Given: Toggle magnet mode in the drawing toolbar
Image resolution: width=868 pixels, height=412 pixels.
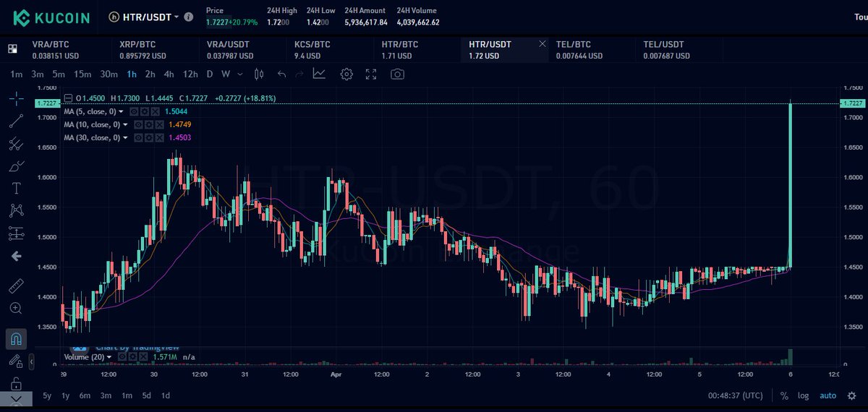Looking at the screenshot, I should 16,338.
